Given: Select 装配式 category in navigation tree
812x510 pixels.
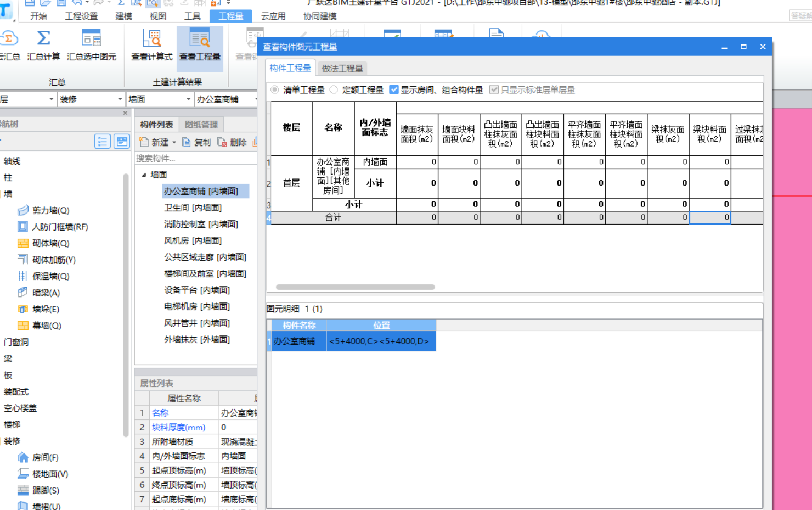Looking at the screenshot, I should click(16, 391).
